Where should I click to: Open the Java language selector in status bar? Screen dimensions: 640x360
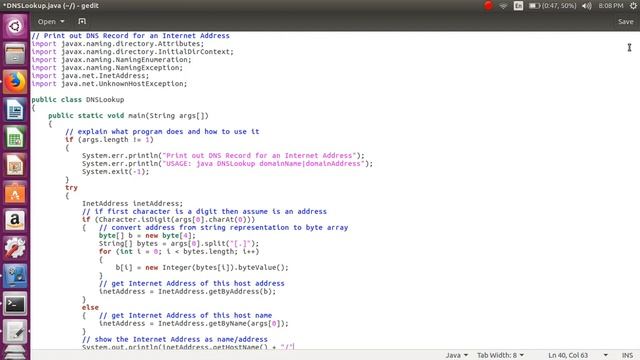(x=456, y=355)
